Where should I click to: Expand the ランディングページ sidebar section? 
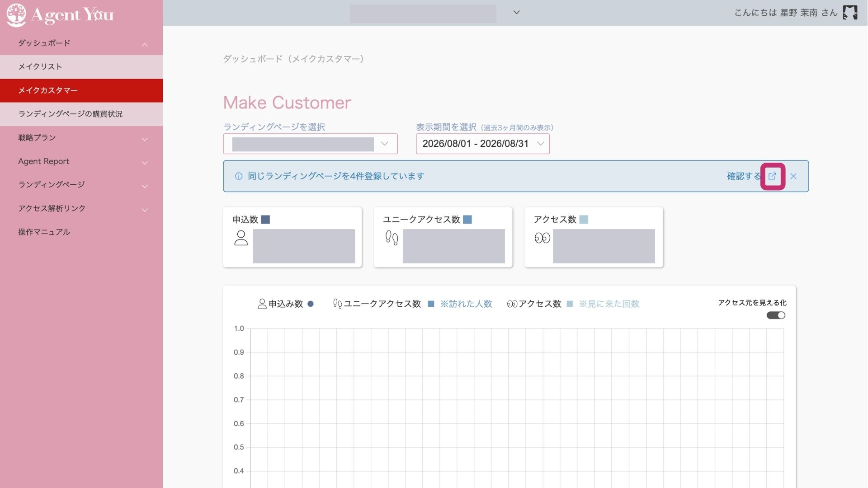click(145, 186)
